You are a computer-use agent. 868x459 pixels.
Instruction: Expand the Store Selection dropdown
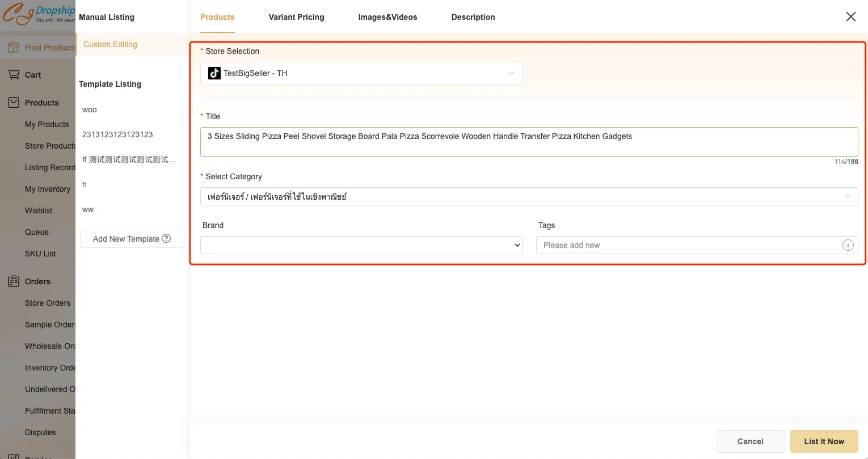pos(511,73)
